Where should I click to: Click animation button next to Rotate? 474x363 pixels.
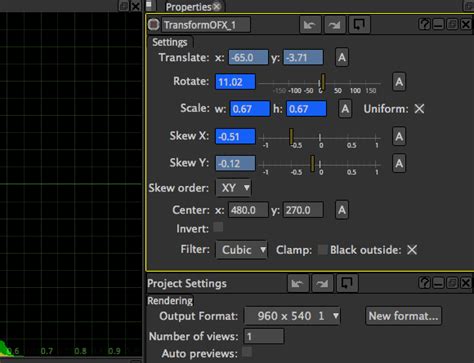(399, 82)
